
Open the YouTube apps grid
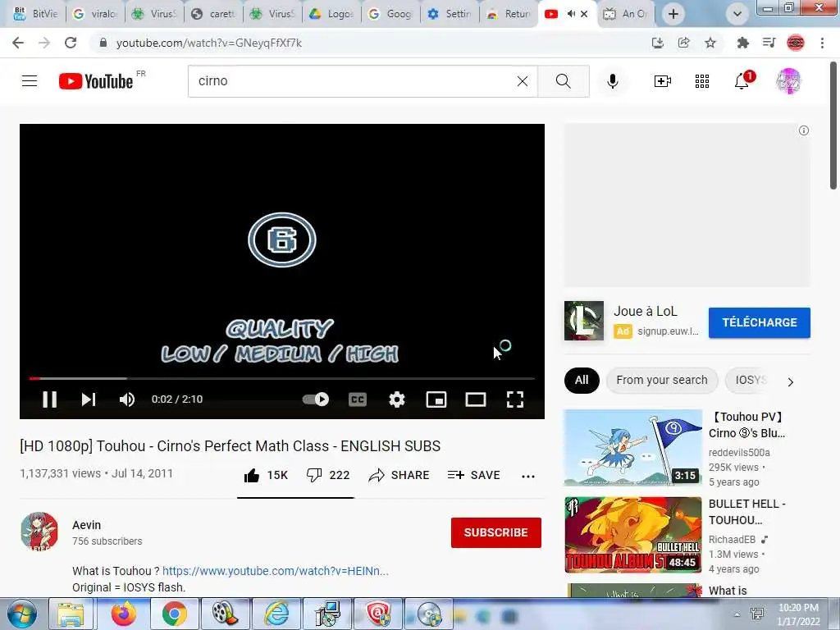(702, 81)
